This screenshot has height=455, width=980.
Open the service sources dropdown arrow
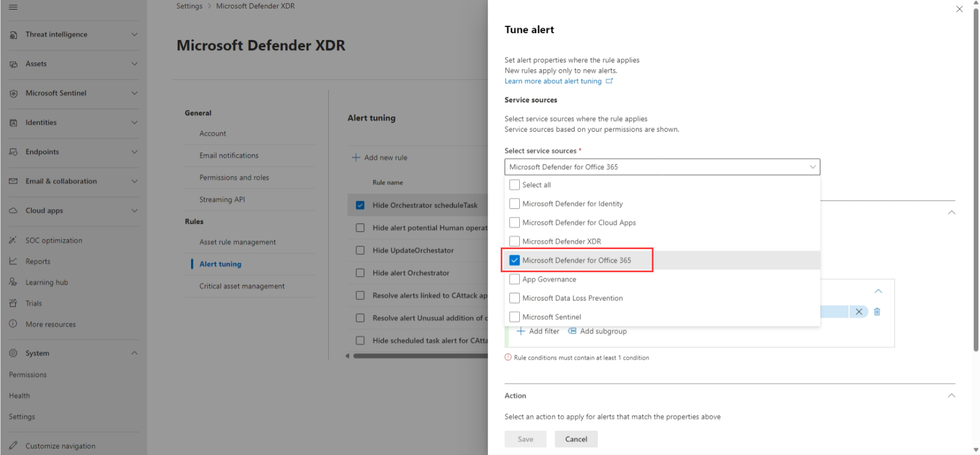pyautogui.click(x=813, y=166)
